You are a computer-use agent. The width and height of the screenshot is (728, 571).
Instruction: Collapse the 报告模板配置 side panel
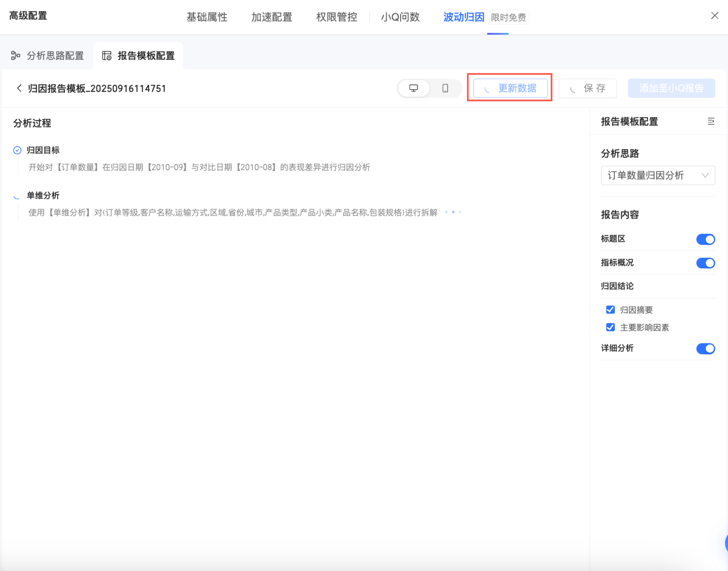click(x=711, y=121)
